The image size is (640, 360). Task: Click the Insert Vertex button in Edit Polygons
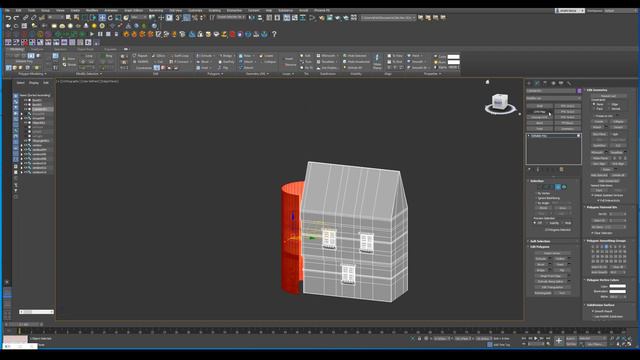click(552, 253)
